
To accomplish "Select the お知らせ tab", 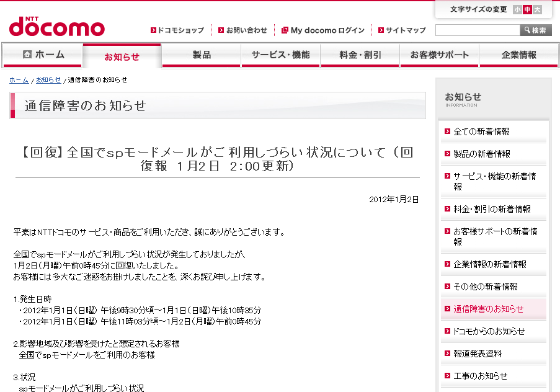I will [x=122, y=56].
